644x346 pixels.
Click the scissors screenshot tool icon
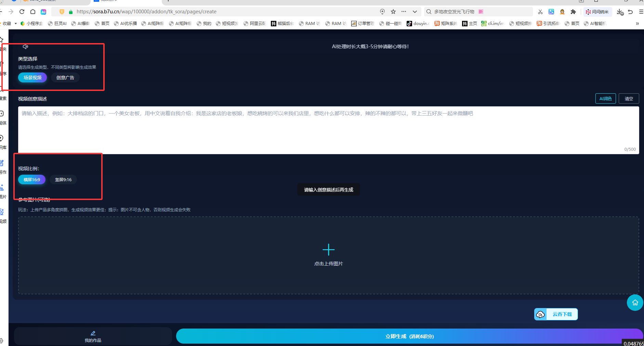point(540,12)
